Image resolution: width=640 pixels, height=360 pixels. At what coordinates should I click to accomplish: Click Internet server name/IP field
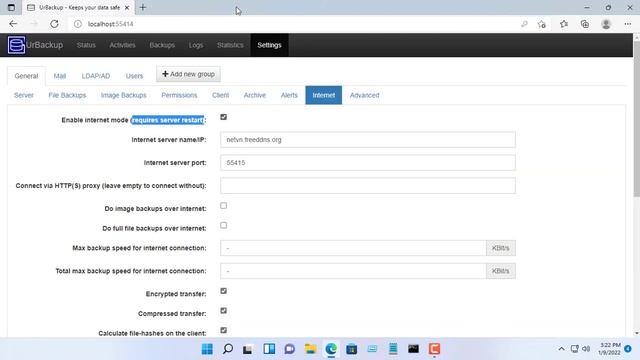368,140
